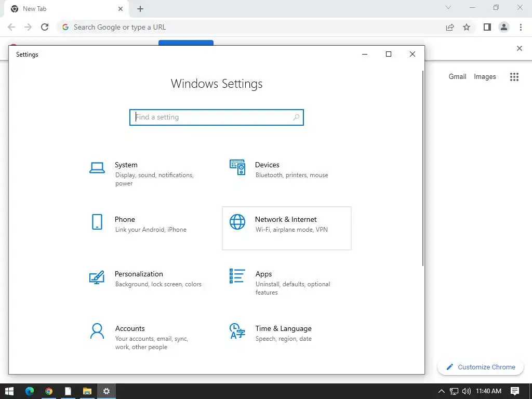Image resolution: width=532 pixels, height=399 pixels.
Task: Open the Devices keyboard and speaker icon
Action: pos(237,167)
